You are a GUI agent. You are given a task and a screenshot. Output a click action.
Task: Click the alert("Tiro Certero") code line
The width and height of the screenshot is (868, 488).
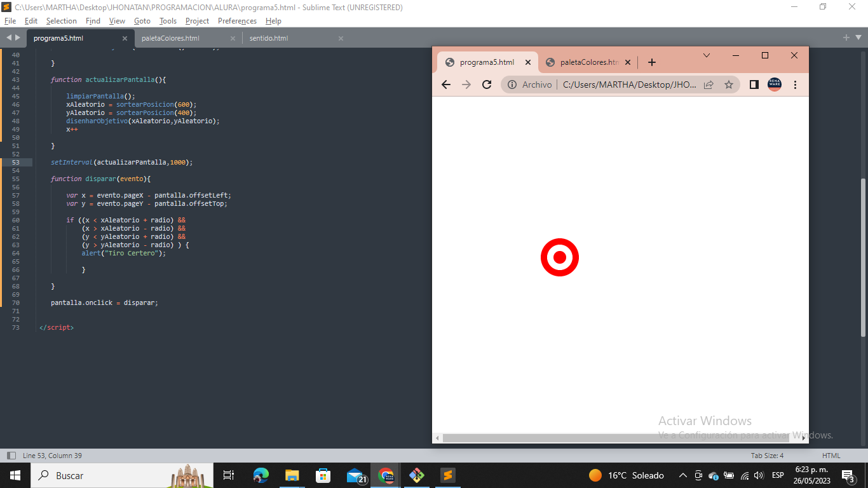(123, 253)
